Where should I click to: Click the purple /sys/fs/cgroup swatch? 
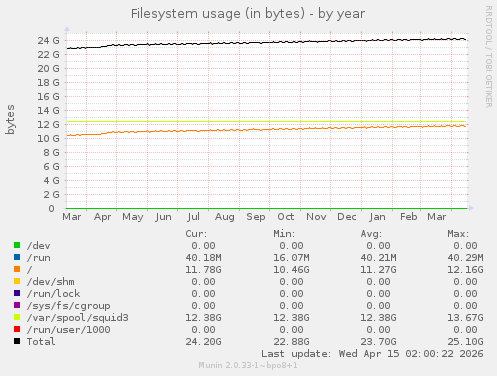point(17,305)
